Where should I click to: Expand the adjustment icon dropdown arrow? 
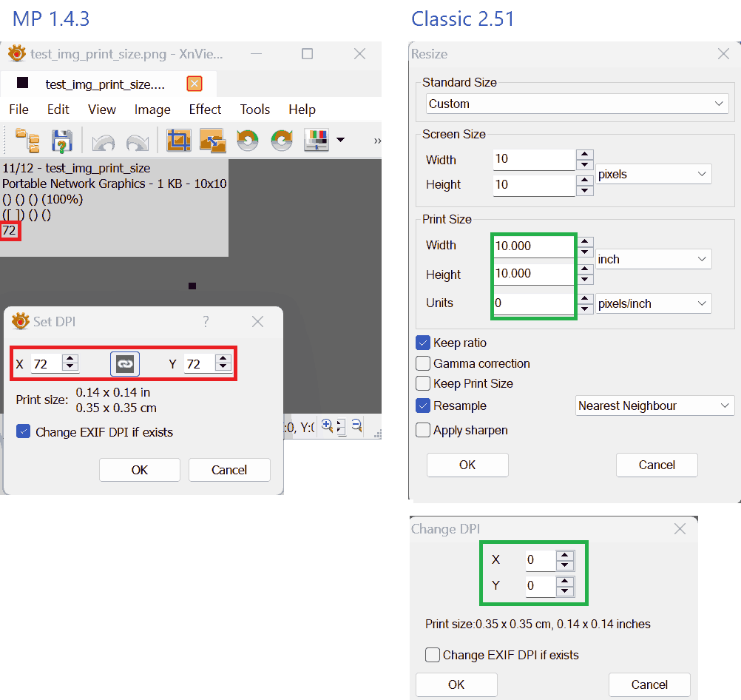[x=340, y=140]
